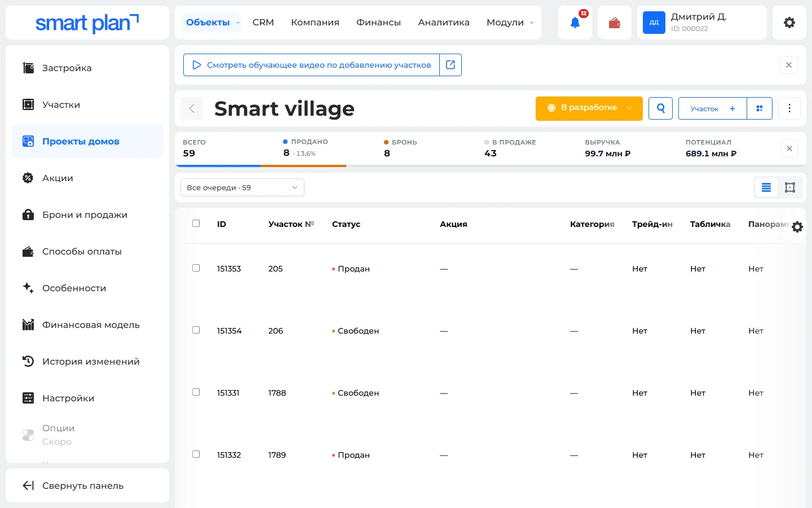Image resolution: width=812 pixels, height=508 pixels.
Task: Click the search magnifier button
Action: tap(660, 108)
